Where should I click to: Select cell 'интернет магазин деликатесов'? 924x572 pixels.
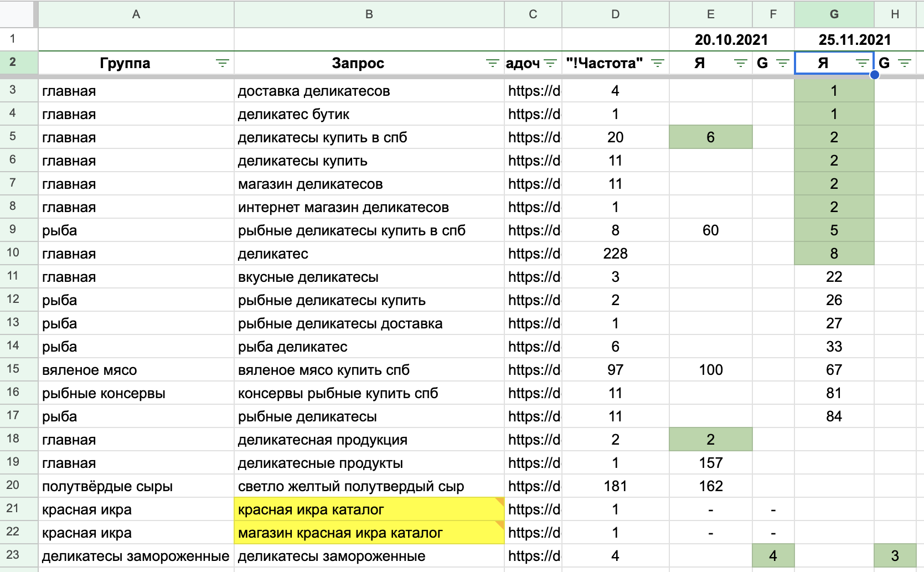(369, 207)
